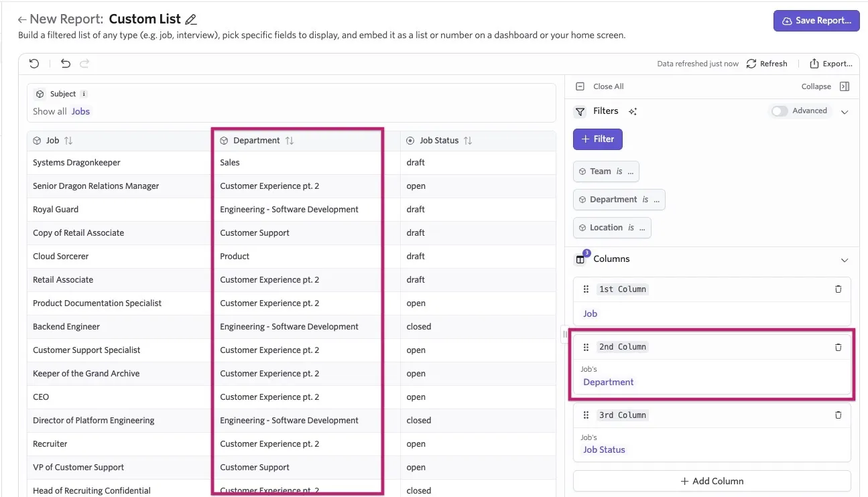Sort by the Job Status column arrows
The image size is (868, 497).
point(468,141)
